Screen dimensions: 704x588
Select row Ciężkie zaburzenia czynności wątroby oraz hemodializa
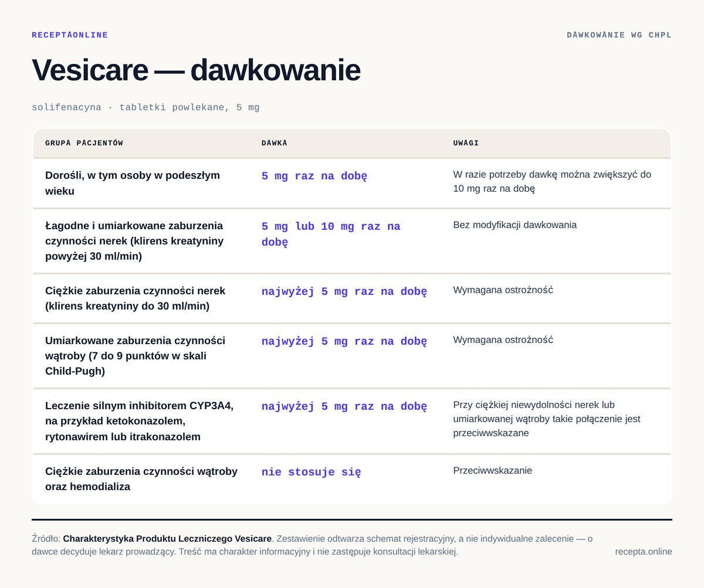tap(352, 480)
